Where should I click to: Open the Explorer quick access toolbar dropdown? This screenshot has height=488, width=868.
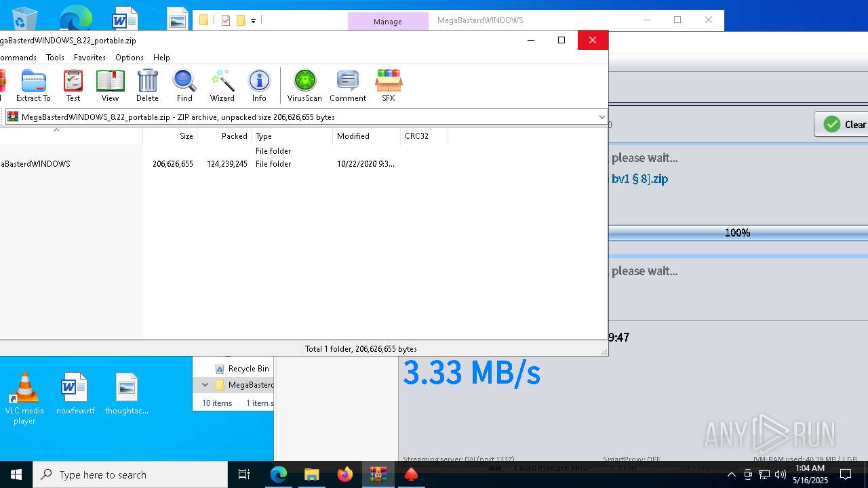coord(253,21)
